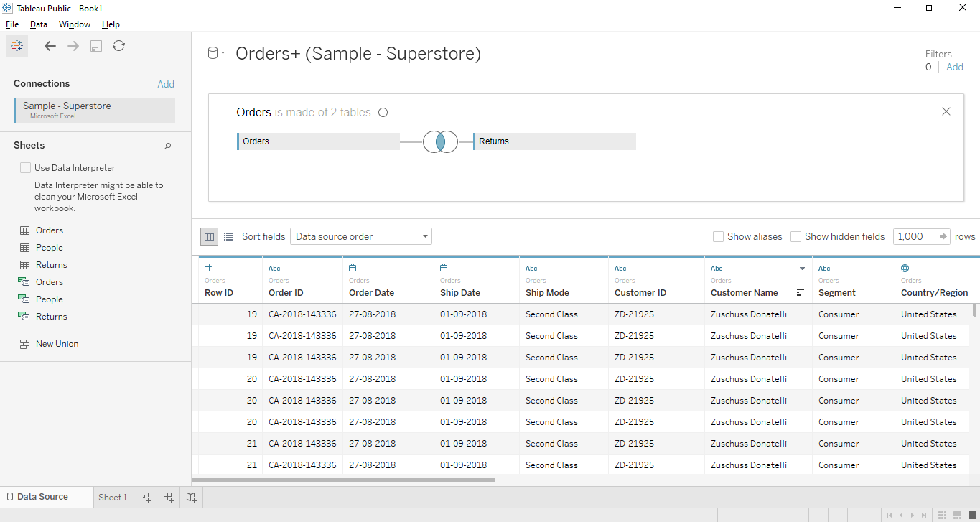Click the vertical scrollbar of the data grid
This screenshot has height=522, width=980.
(974, 310)
